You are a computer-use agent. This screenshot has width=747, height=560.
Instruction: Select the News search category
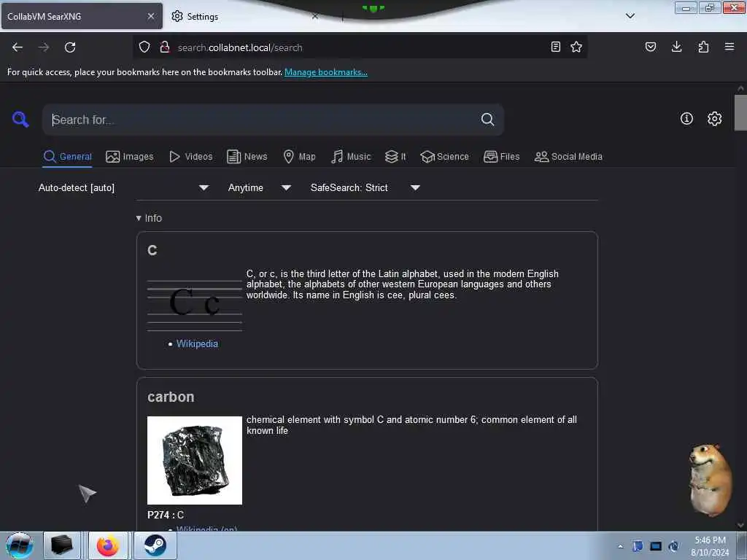tap(247, 157)
